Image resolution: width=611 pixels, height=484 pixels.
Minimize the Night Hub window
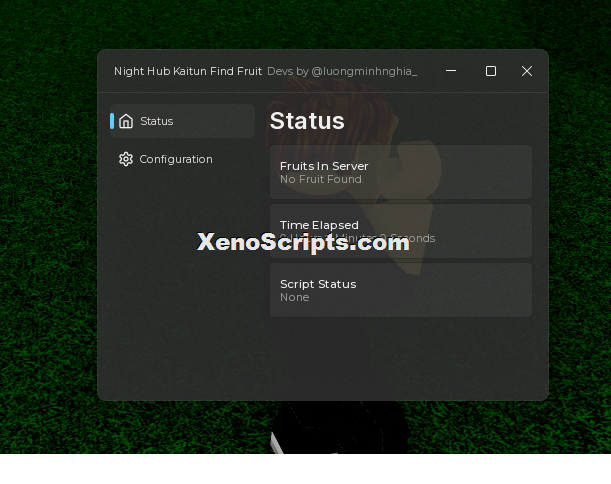click(x=451, y=71)
